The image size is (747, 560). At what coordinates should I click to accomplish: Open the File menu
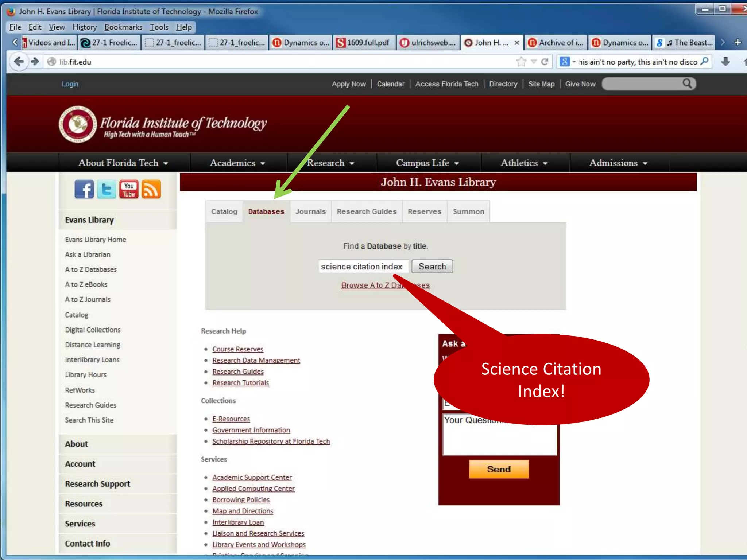point(15,27)
